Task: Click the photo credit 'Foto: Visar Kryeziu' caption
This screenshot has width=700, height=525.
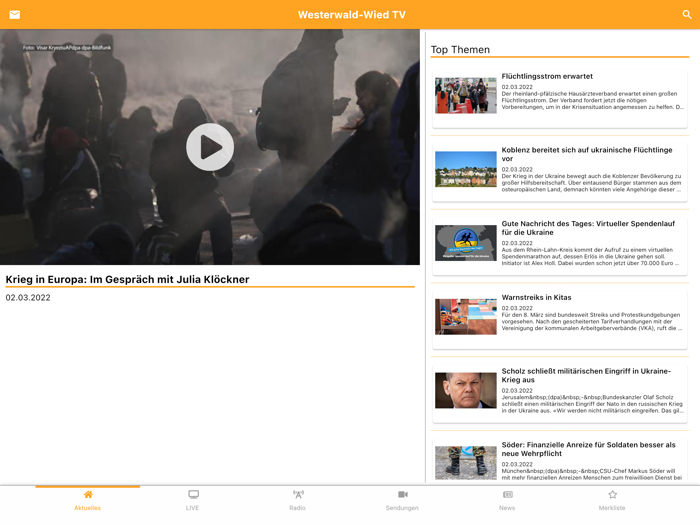Action: click(67, 47)
